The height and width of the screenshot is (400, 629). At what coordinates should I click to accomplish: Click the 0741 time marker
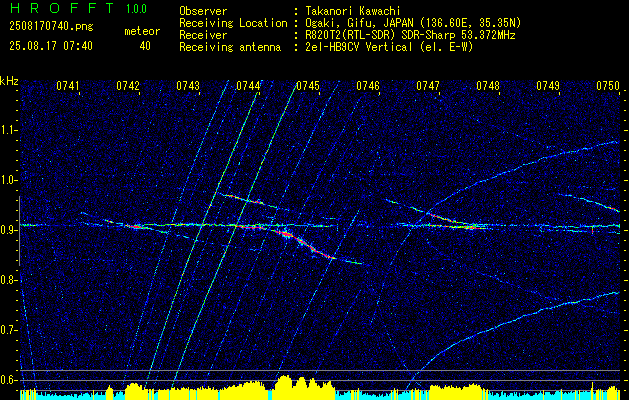point(67,86)
